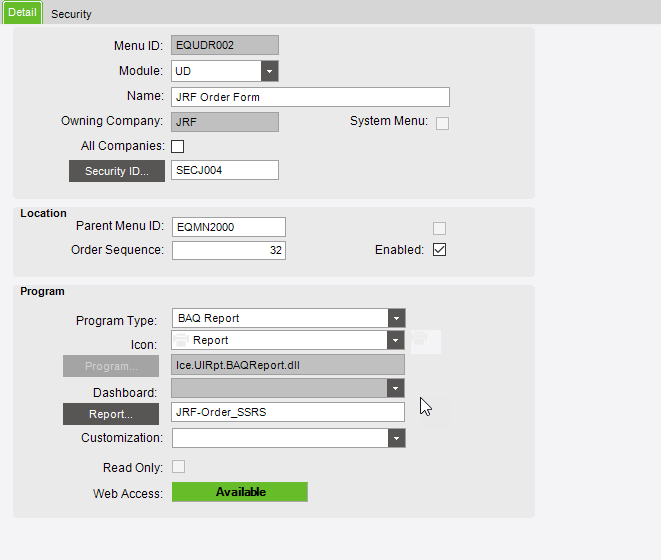Click the disabled Program... button
Screen dimensions: 661x560
tap(111, 366)
